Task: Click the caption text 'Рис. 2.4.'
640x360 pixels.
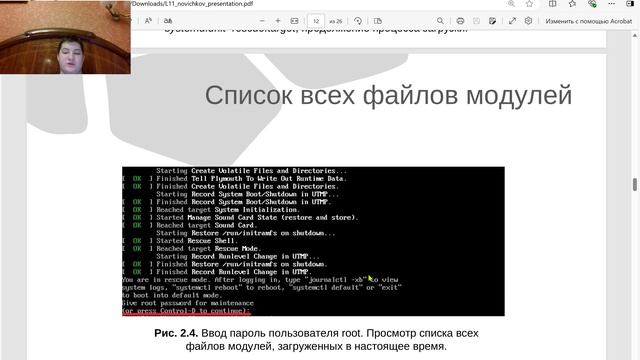Action: (x=176, y=333)
